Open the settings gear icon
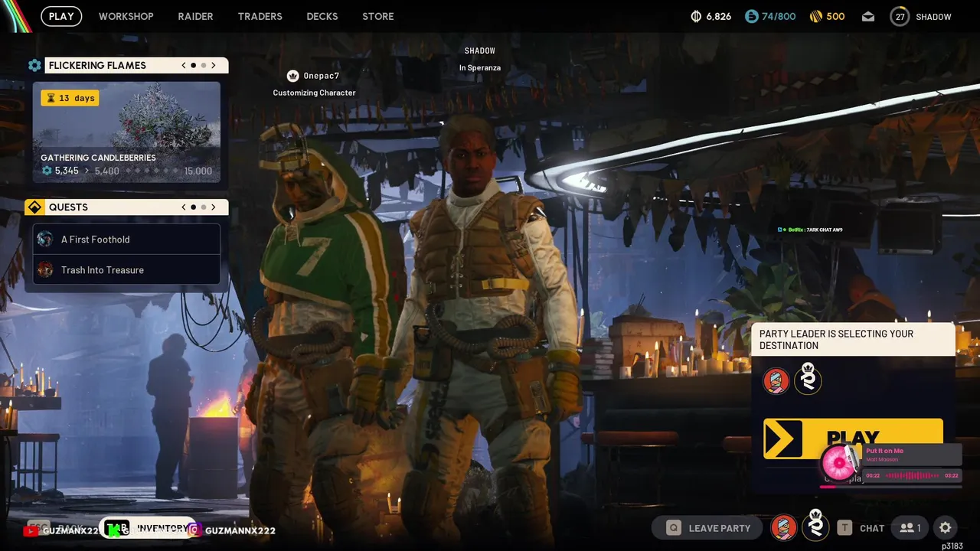This screenshot has width=980, height=551. click(946, 528)
